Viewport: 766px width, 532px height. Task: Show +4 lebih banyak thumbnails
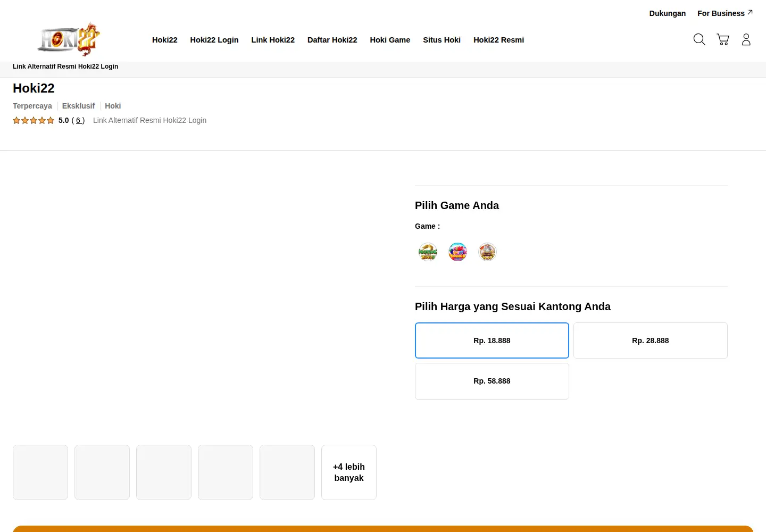point(349,472)
